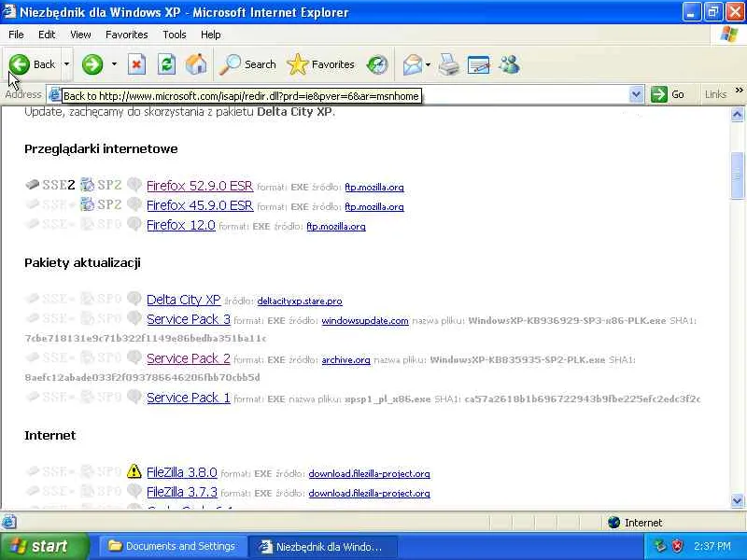The width and height of the screenshot is (747, 560).
Task: Click the Niezbędnik dla Windo... taskbar button
Action: (322, 546)
